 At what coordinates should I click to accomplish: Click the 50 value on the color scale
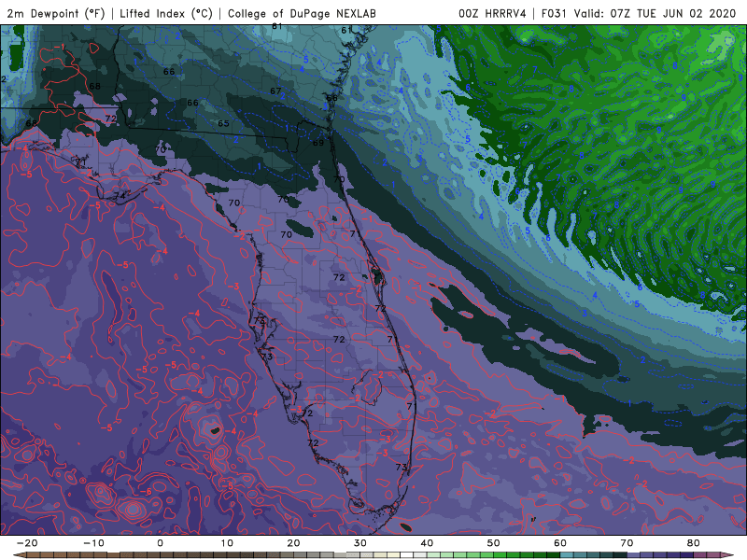(x=494, y=543)
